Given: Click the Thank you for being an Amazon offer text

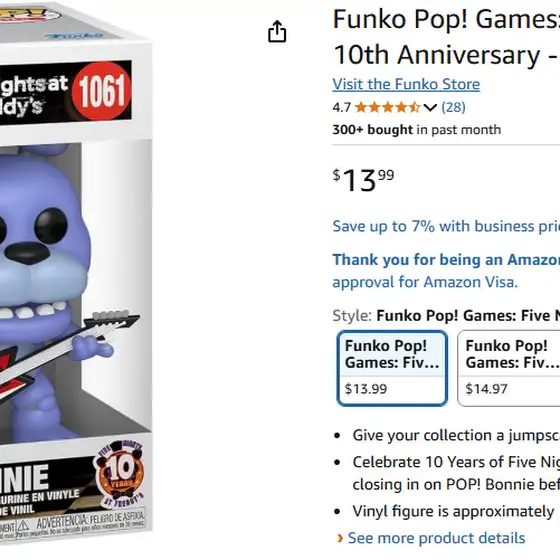Looking at the screenshot, I should pyautogui.click(x=446, y=260).
